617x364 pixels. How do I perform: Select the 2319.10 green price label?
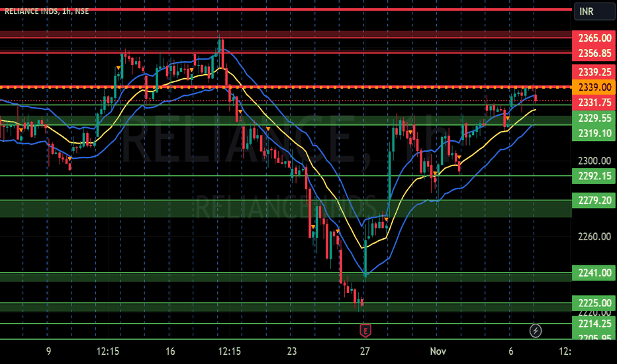pyautogui.click(x=594, y=134)
